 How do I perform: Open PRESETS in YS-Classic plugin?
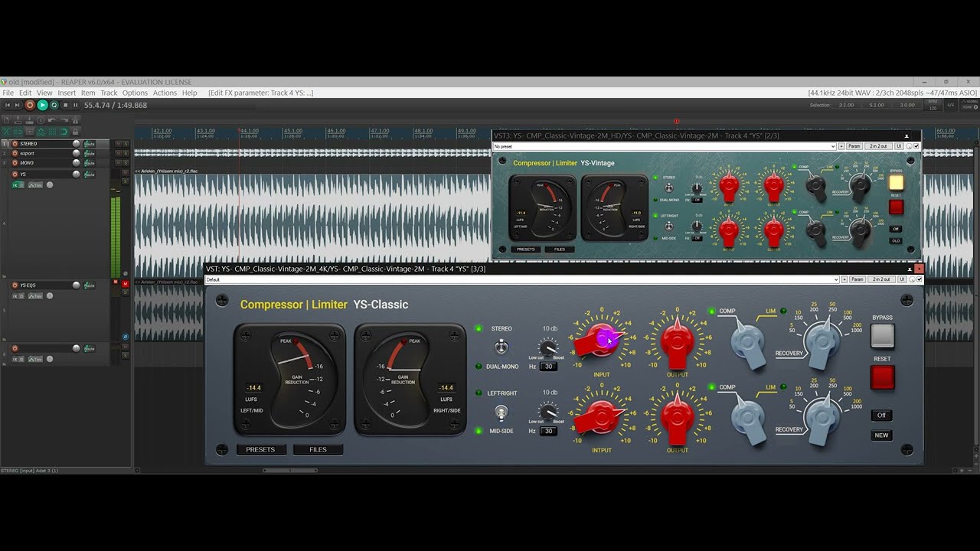point(260,450)
